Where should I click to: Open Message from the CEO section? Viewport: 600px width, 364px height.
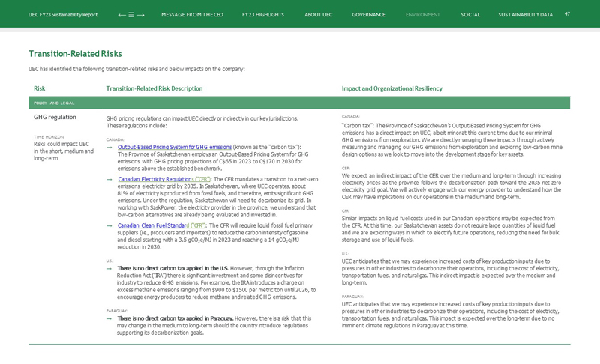coord(192,15)
